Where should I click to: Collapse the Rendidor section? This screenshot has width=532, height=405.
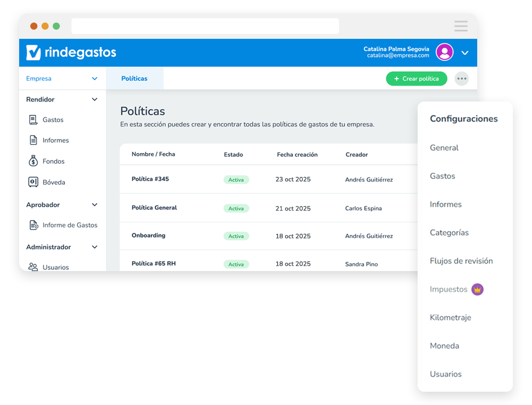(x=94, y=99)
